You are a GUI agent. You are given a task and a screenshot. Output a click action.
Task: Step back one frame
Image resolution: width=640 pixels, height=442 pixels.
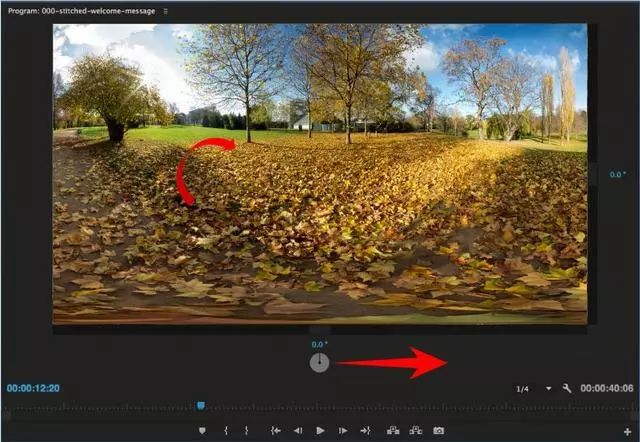[x=298, y=431]
